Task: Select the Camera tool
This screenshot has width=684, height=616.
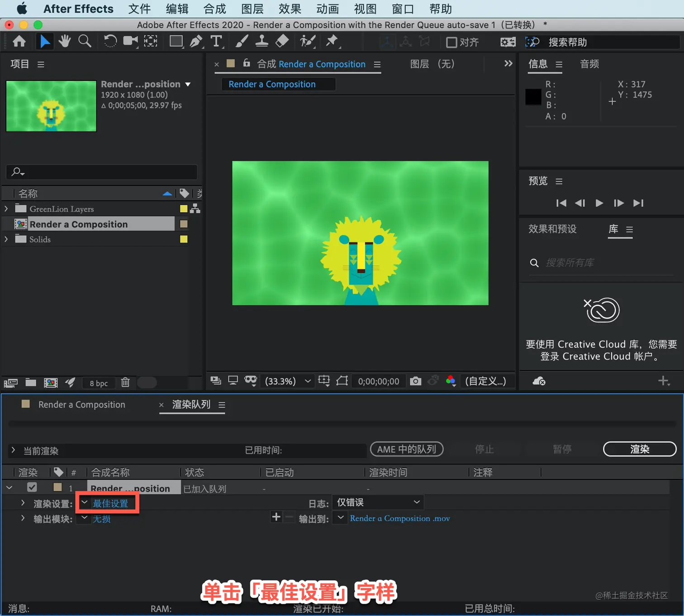Action: 130,41
